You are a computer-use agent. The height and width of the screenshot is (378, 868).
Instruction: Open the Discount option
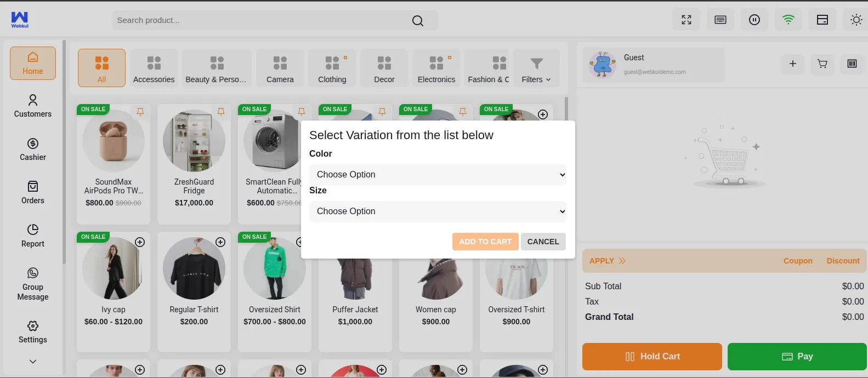tap(843, 261)
